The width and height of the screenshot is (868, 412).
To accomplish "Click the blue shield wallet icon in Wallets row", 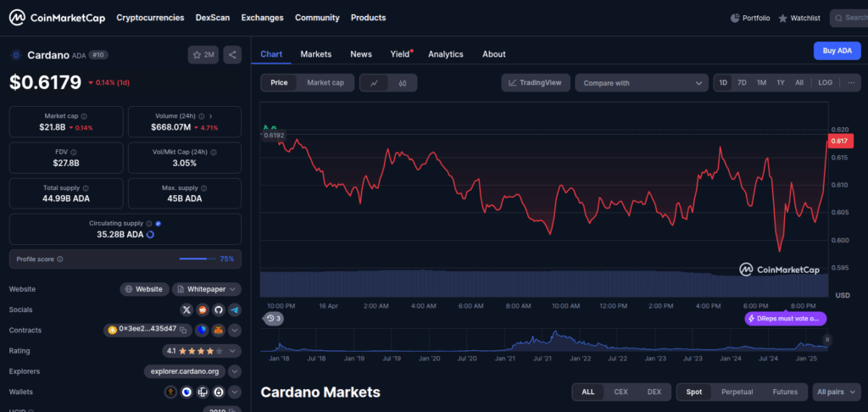I will point(187,392).
